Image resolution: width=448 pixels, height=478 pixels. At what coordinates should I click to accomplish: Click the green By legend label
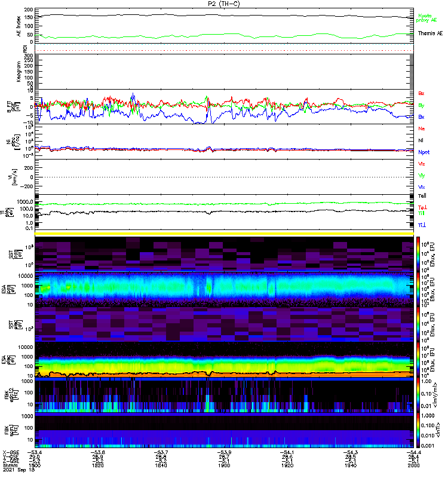point(421,106)
